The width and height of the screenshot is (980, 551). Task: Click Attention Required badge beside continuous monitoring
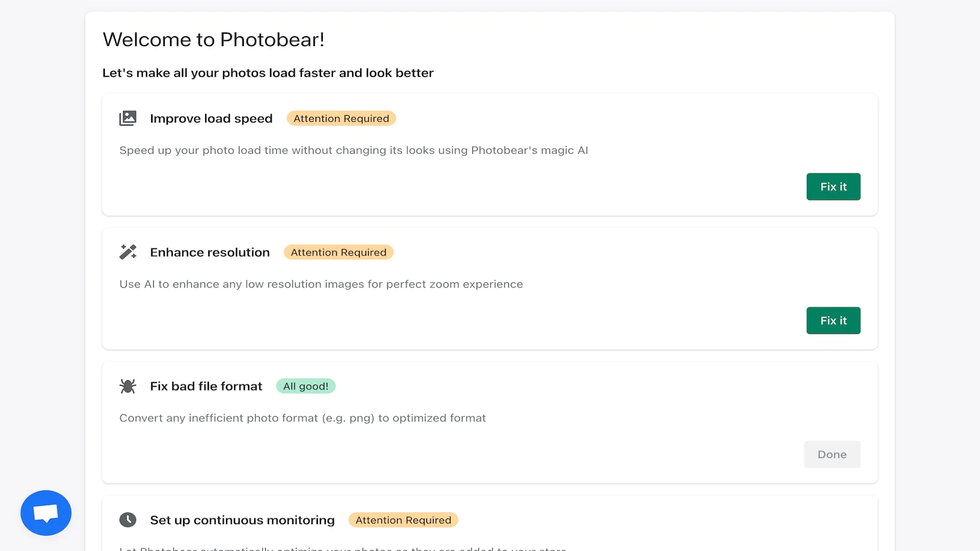403,520
